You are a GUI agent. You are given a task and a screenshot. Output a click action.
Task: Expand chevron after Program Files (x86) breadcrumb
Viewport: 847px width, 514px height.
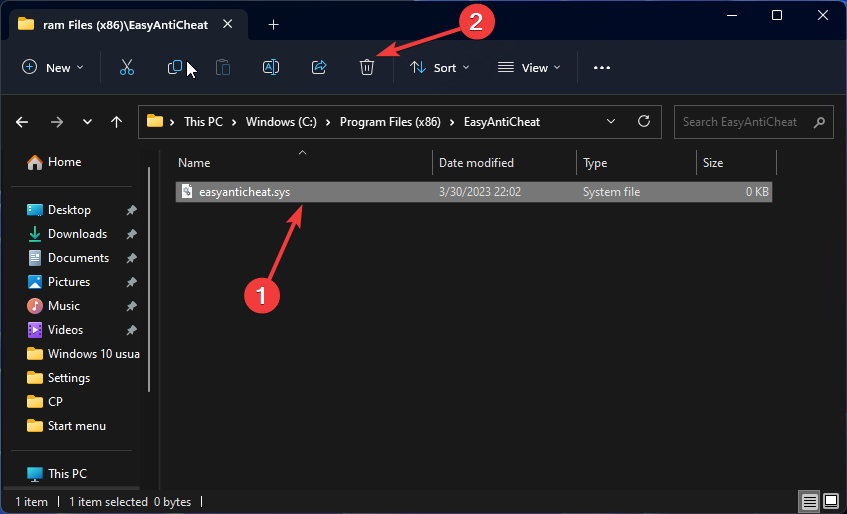[x=453, y=122]
